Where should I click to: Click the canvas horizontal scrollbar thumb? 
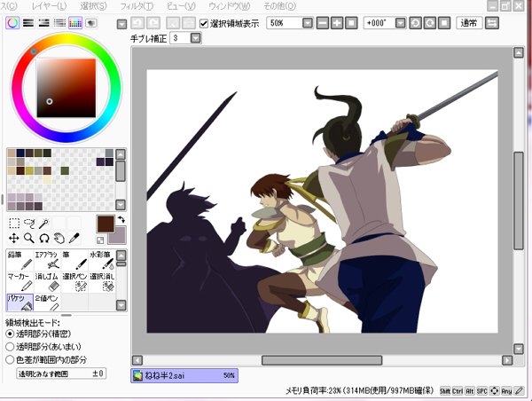[322, 360]
